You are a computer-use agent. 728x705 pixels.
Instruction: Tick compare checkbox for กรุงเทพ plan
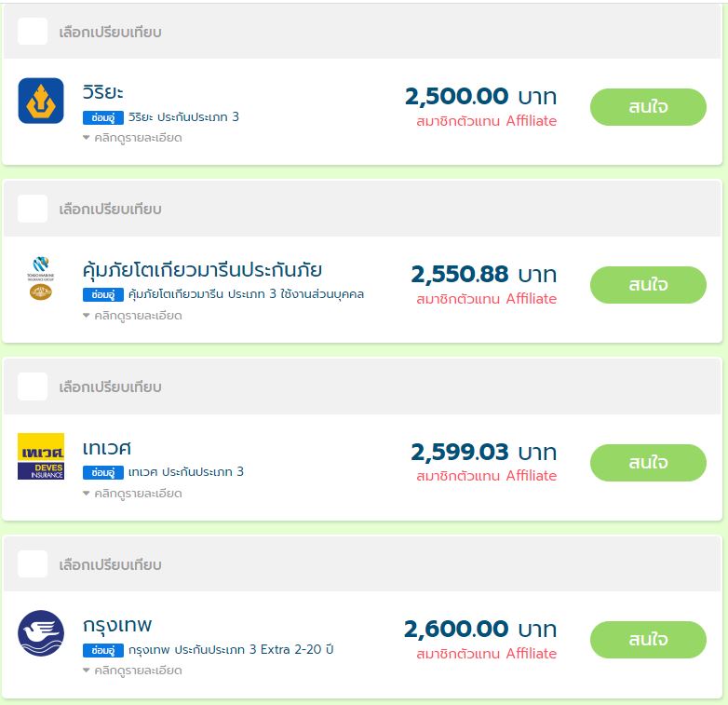pos(33,563)
